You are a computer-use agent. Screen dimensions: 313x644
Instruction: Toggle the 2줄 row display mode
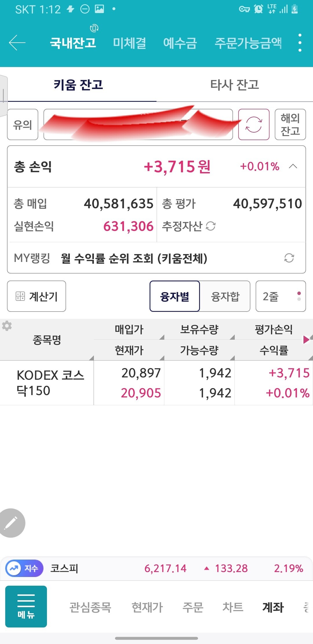(281, 296)
